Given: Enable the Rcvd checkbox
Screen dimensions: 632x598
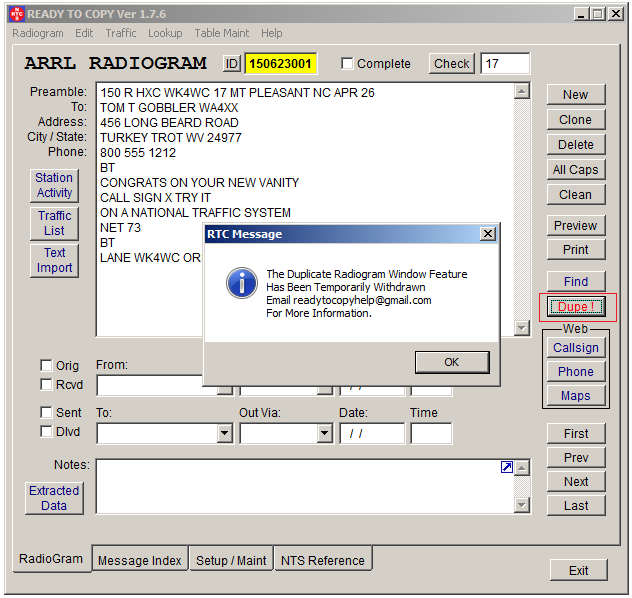Looking at the screenshot, I should (46, 384).
